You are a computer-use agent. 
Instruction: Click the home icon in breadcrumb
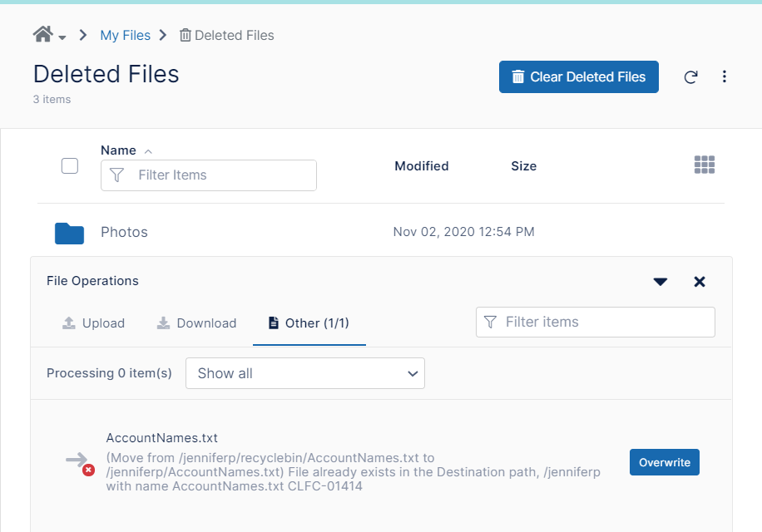click(x=42, y=34)
